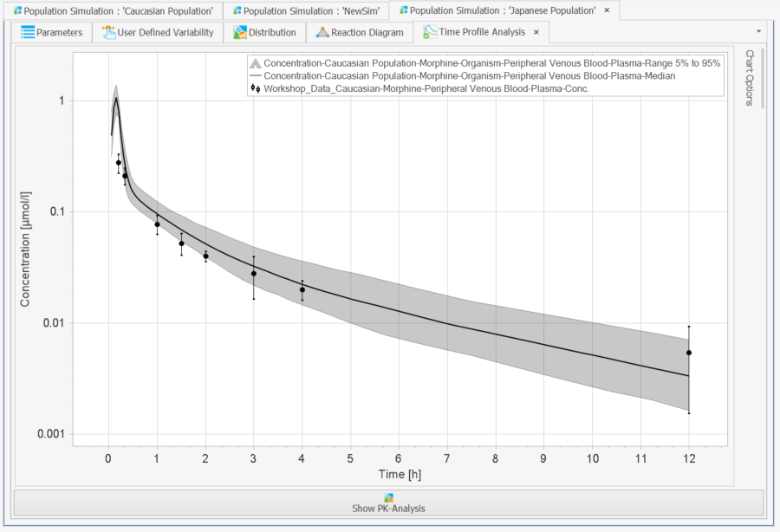Switch to 'Caucasian Population' simulation tab
Screen dimensions: 780x532
click(x=114, y=11)
